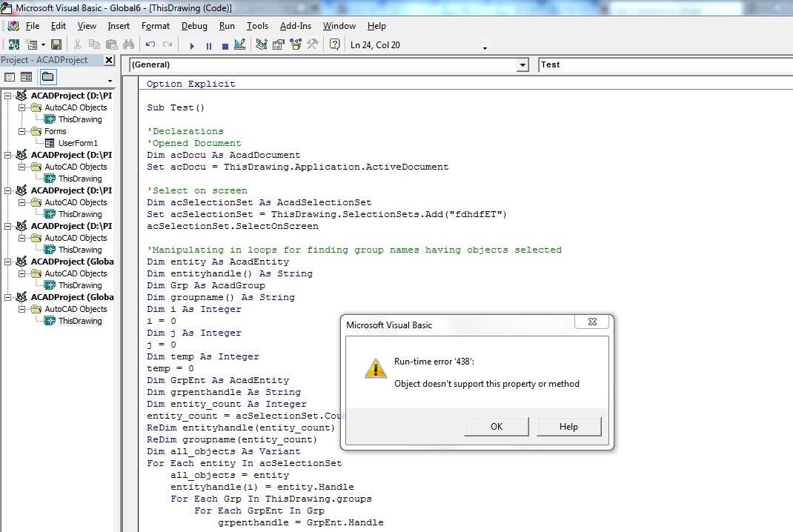This screenshot has height=532, width=793.
Task: Save the project with the floppy disk icon
Action: (x=56, y=44)
